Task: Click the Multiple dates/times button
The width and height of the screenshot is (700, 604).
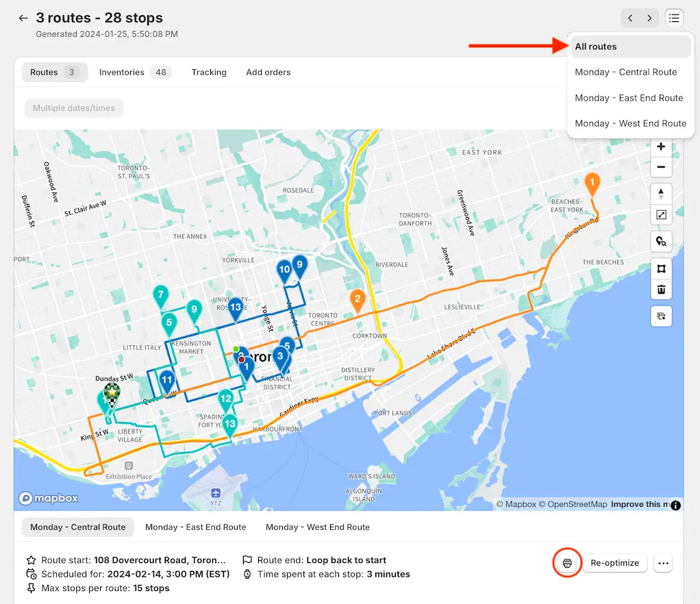Action: pyautogui.click(x=74, y=108)
